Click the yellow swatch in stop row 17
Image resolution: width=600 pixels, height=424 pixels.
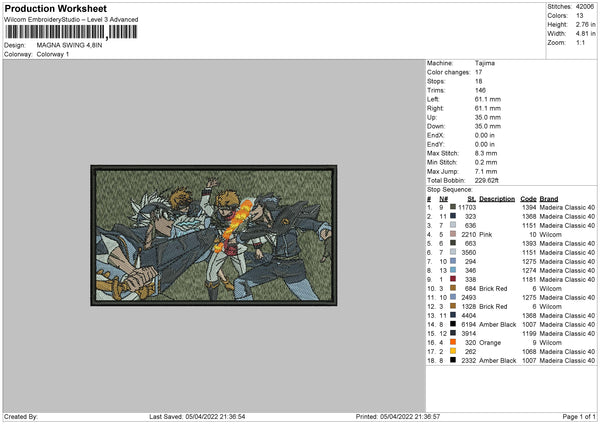(x=453, y=351)
